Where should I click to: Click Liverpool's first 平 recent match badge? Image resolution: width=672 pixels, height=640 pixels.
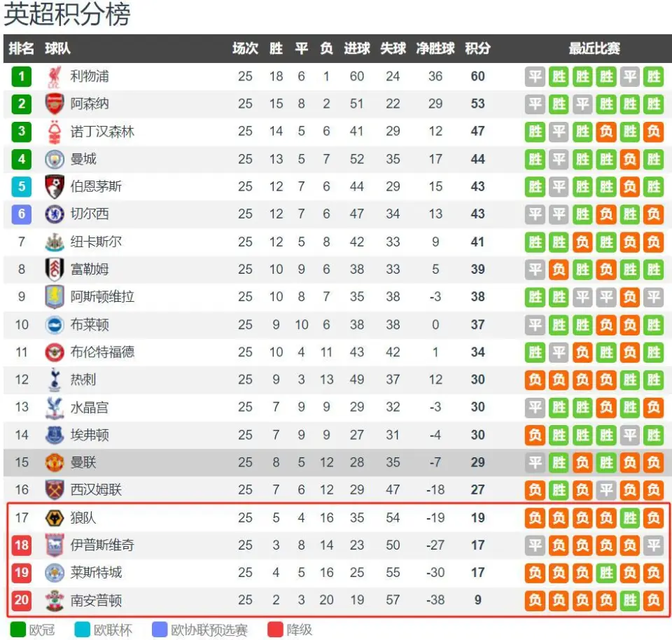[x=535, y=77]
